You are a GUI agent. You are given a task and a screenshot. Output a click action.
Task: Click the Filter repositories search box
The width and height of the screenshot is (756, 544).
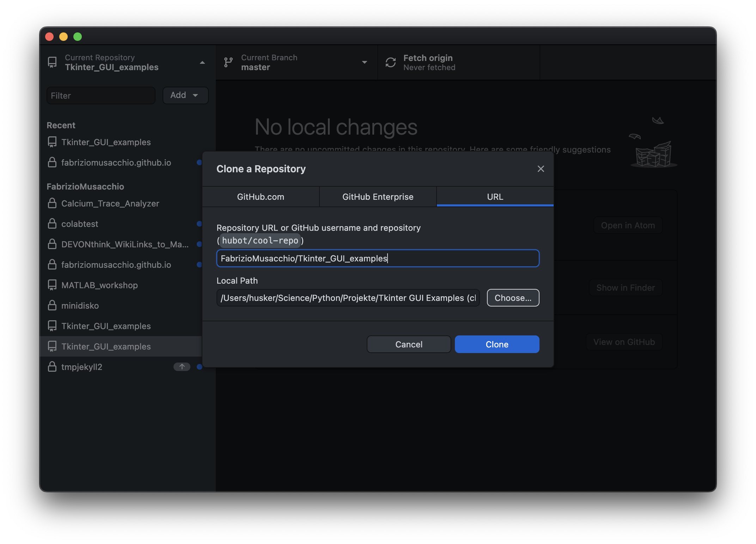[101, 95]
